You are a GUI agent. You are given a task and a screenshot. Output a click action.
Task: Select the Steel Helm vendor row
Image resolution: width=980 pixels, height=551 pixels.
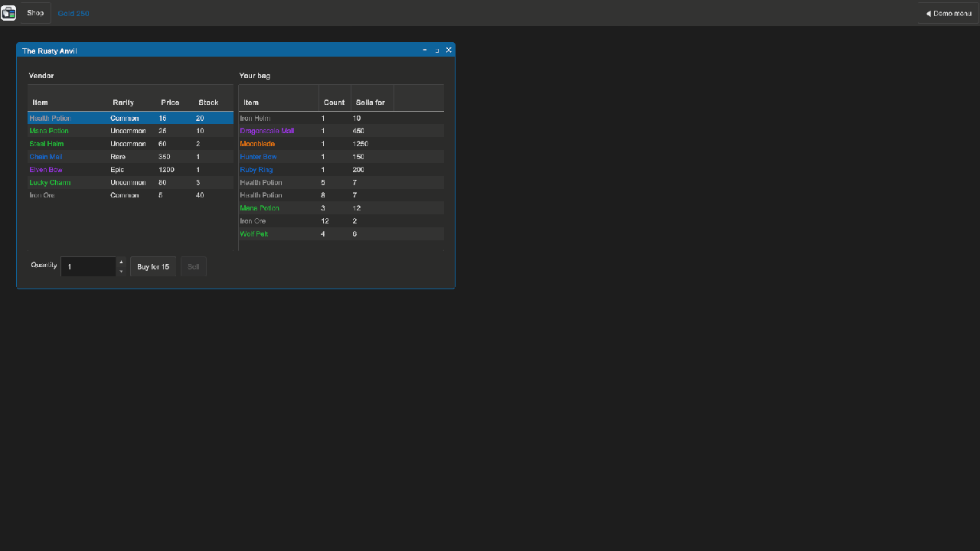click(x=130, y=144)
